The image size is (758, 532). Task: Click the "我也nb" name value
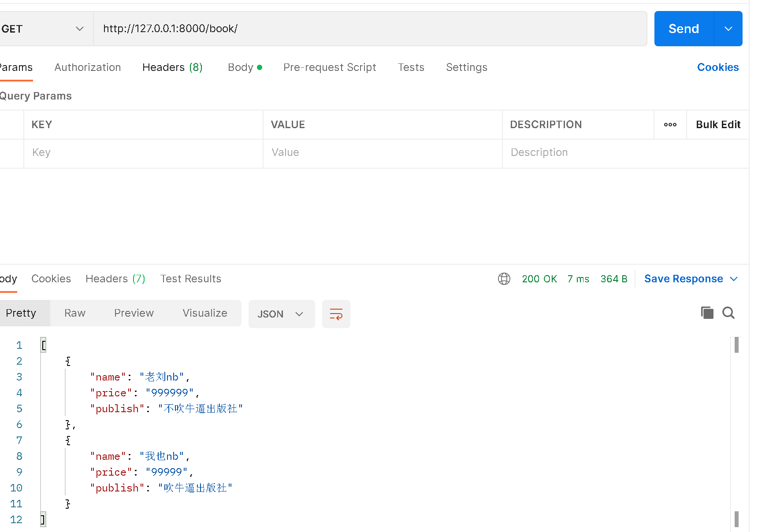point(162,456)
